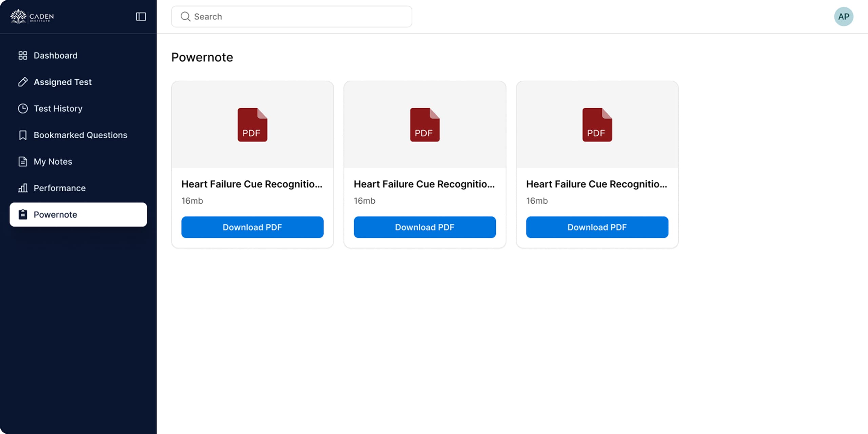This screenshot has width=868, height=434.
Task: Download PDF from the first card
Action: click(x=252, y=227)
